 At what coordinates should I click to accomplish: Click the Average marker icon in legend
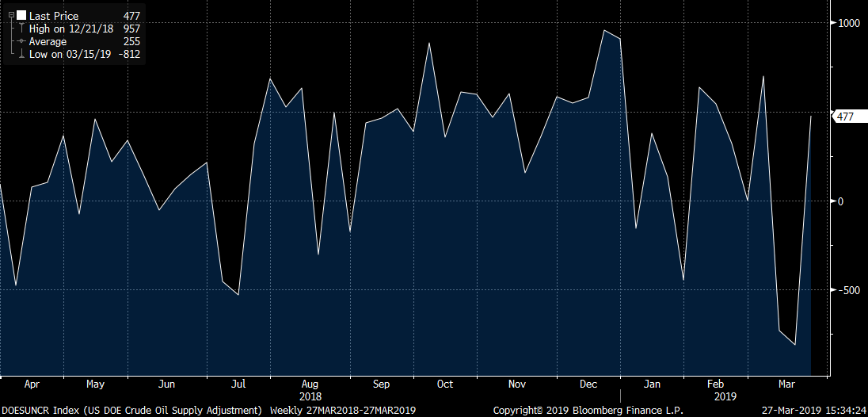click(x=21, y=41)
